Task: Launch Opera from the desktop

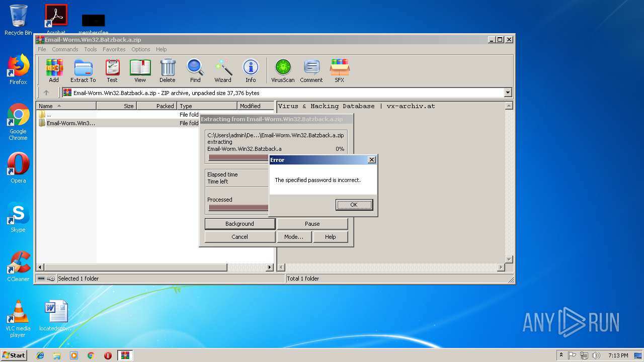Action: 18,168
